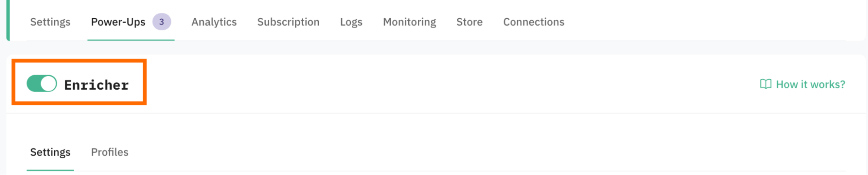Switch to the Profiles sub-tab
Viewport: 868px width, 175px height.
point(110,152)
